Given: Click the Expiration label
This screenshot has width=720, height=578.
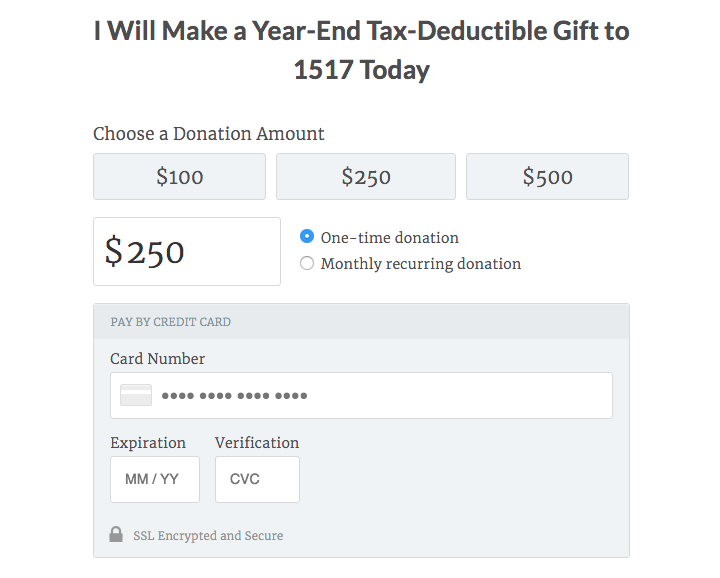Looking at the screenshot, I should click(x=148, y=443).
